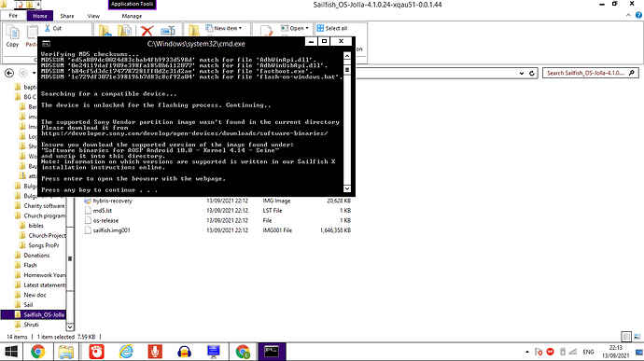
Task: Open Internet Explorer from the taskbar
Action: coord(126,352)
